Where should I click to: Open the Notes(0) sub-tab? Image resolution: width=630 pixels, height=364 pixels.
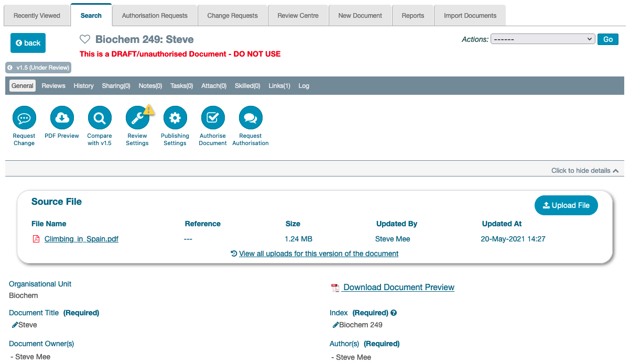point(150,86)
